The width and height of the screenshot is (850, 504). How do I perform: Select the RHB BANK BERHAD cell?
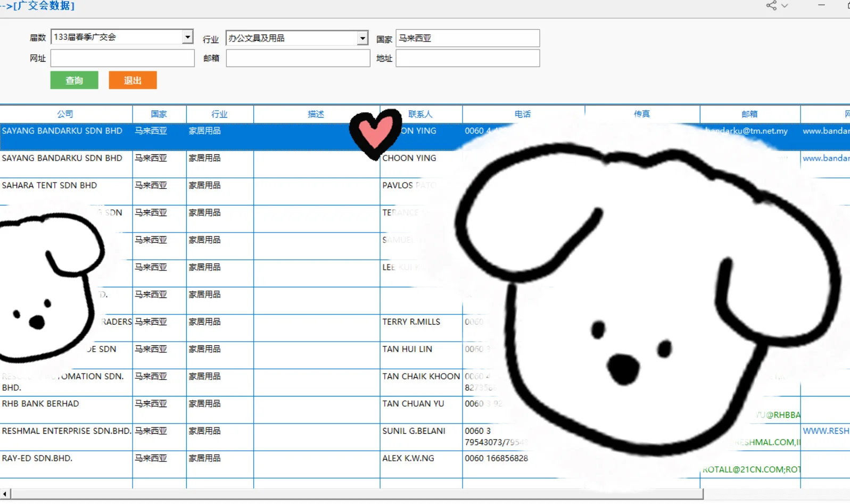pos(66,410)
